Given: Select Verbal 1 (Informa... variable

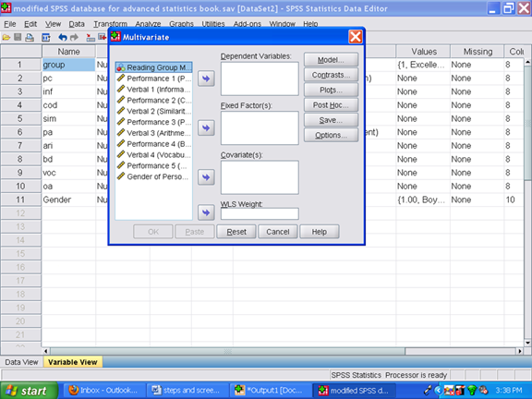Looking at the screenshot, I should [x=154, y=90].
